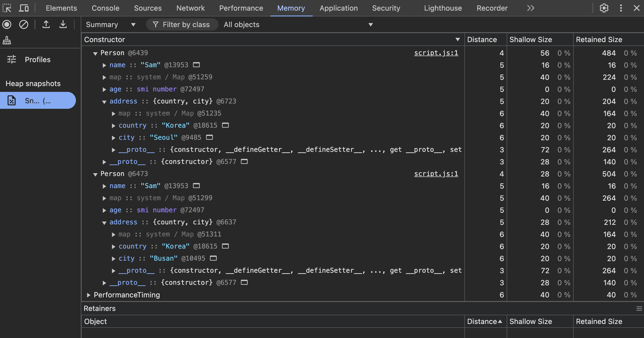Switch to the Network tab

pyautogui.click(x=190, y=8)
